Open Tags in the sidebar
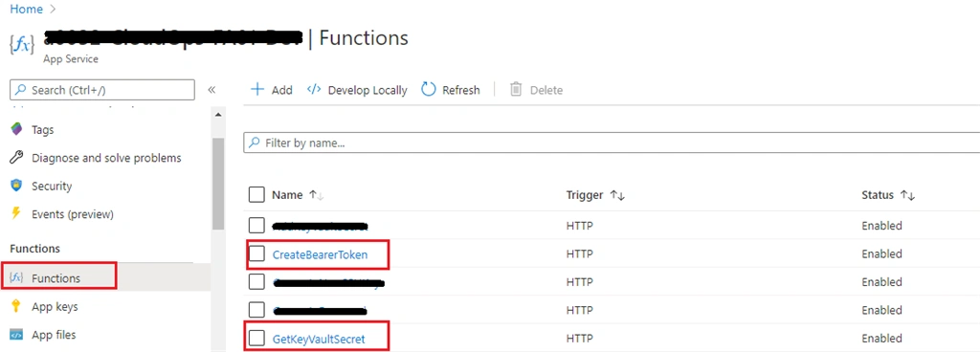The image size is (980, 352). pyautogui.click(x=43, y=130)
